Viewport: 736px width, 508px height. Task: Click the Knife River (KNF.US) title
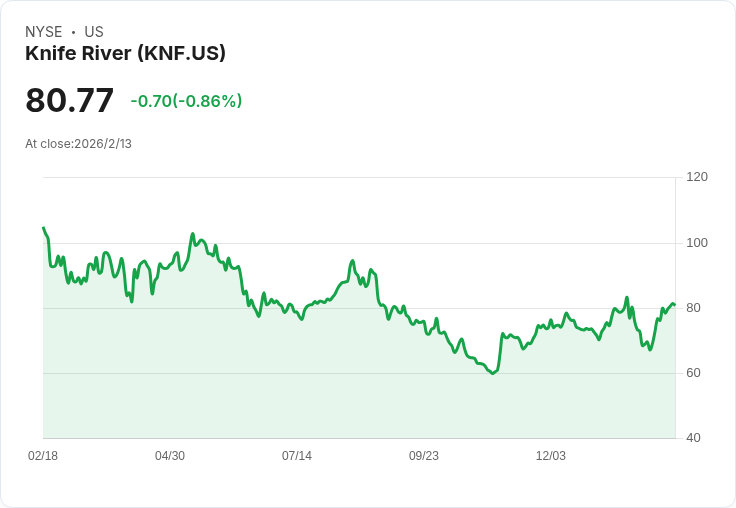125,53
